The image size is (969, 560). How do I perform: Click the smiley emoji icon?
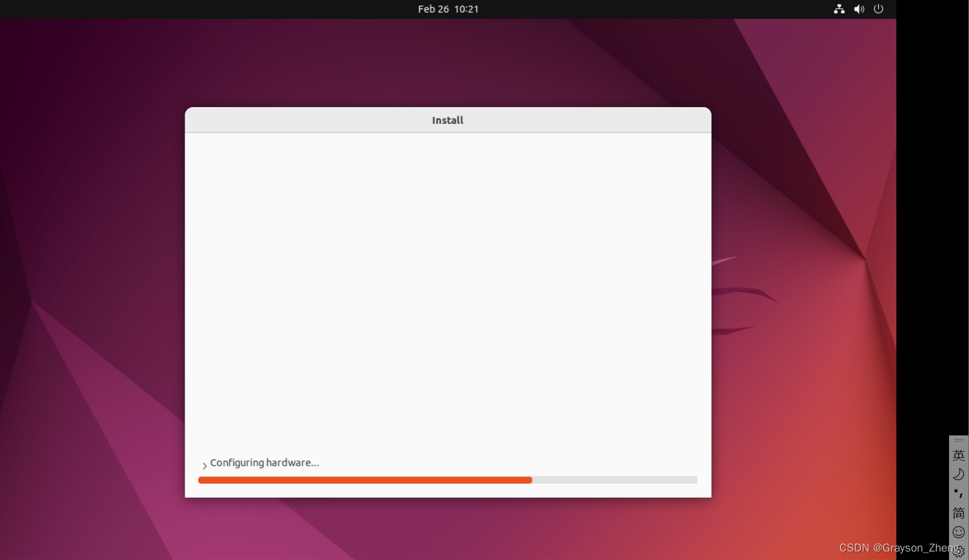(x=959, y=532)
